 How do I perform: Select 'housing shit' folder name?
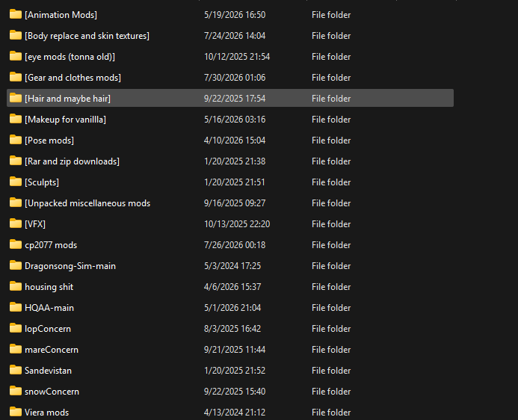(49, 287)
